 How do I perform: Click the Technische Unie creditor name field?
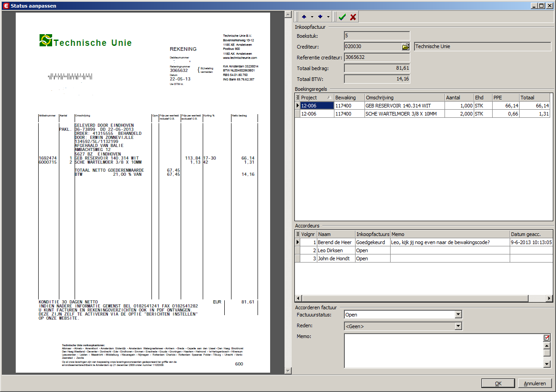pos(482,46)
